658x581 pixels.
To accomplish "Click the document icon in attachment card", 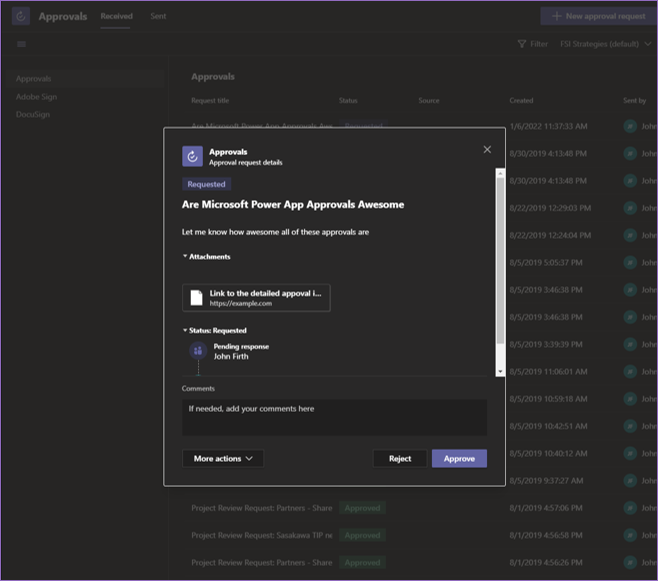I will pos(196,298).
